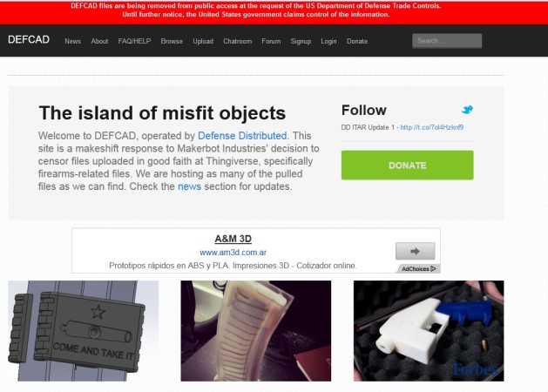The image size is (548, 392).
Task: Click Signup in the navigation bar
Action: point(301,41)
